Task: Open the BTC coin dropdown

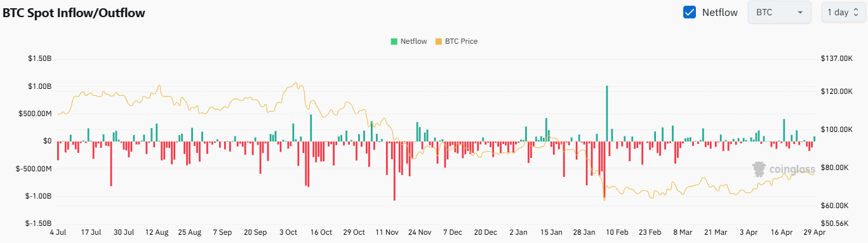Action: coord(780,12)
